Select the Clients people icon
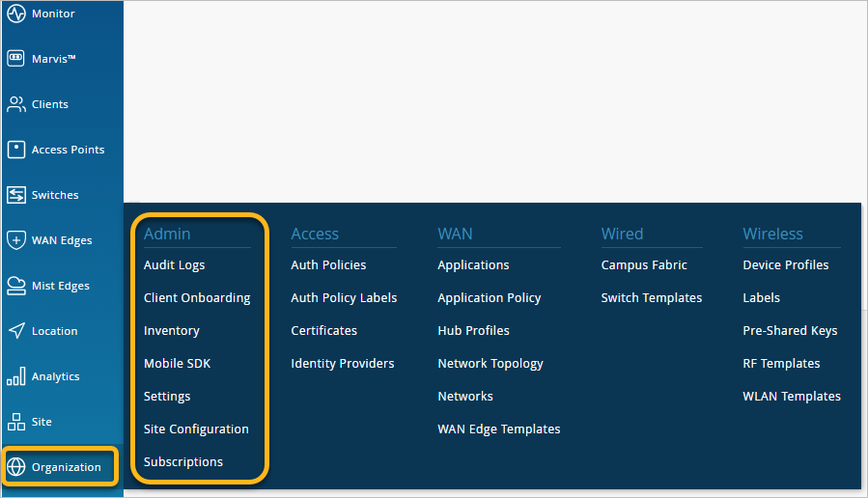Viewport: 868px width, 498px height. pos(15,104)
